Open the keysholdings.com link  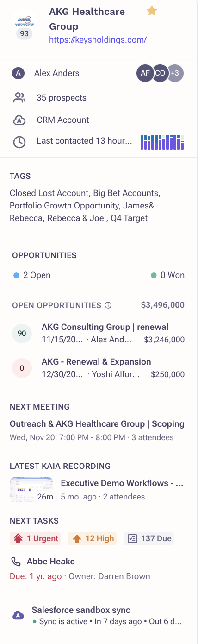pyautogui.click(x=98, y=40)
